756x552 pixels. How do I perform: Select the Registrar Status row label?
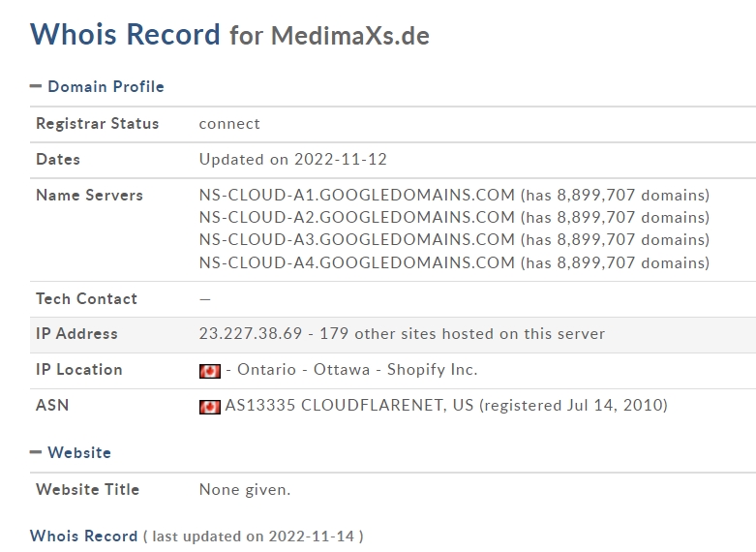[98, 124]
